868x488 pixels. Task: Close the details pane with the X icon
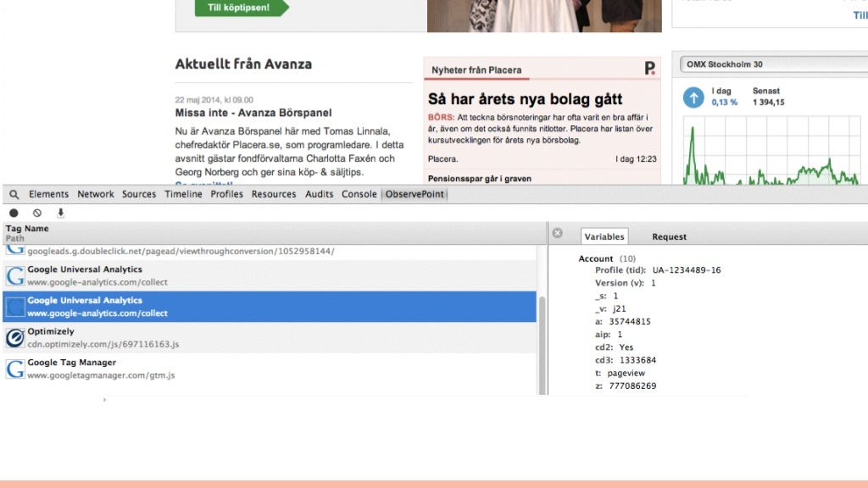[558, 233]
